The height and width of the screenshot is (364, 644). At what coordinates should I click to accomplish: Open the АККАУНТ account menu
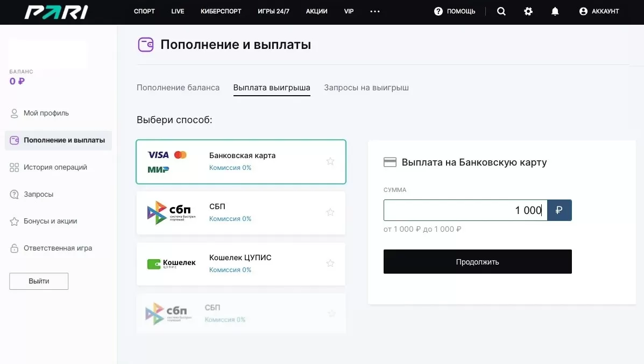598,11
